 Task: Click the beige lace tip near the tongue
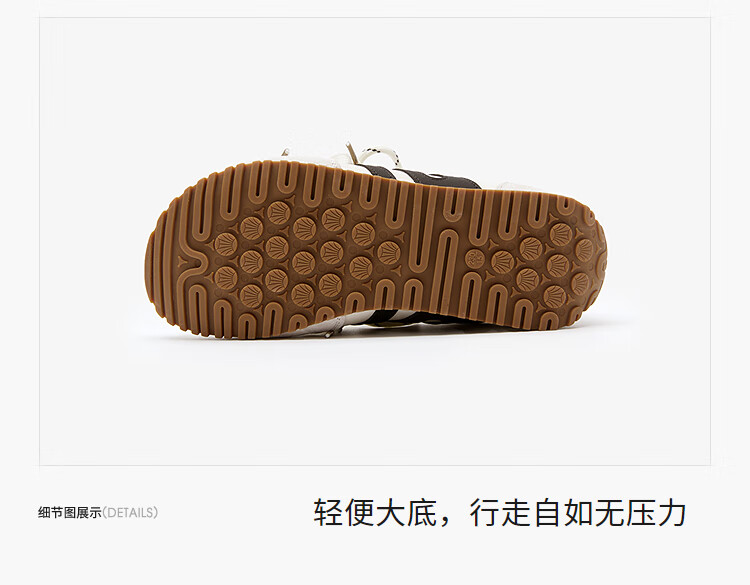pos(353,152)
